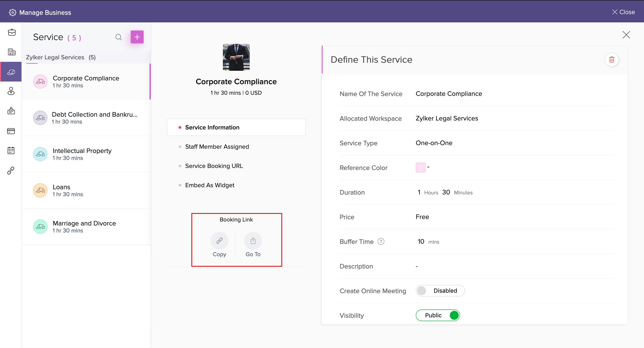Open the link integrations sidebar icon

click(x=11, y=171)
